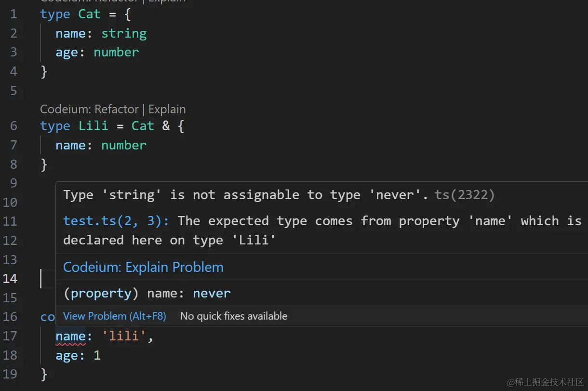Click the number type on line 7
Screen dimensions: 588x391
124,145
